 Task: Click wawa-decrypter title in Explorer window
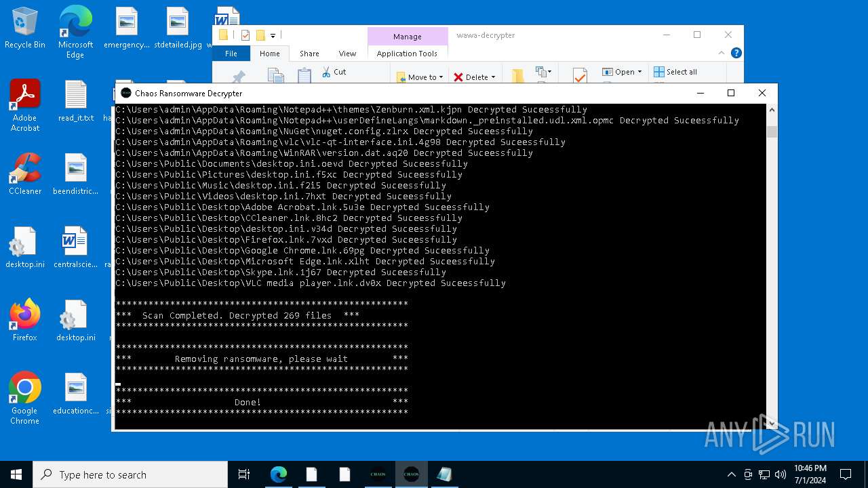pyautogui.click(x=486, y=35)
